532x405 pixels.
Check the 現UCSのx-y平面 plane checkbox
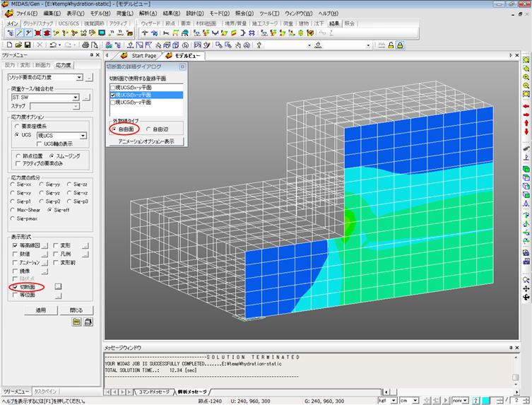click(113, 88)
